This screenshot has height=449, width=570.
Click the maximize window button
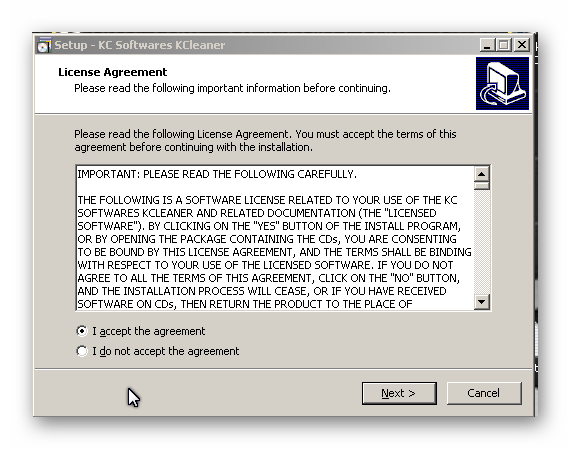pos(504,45)
